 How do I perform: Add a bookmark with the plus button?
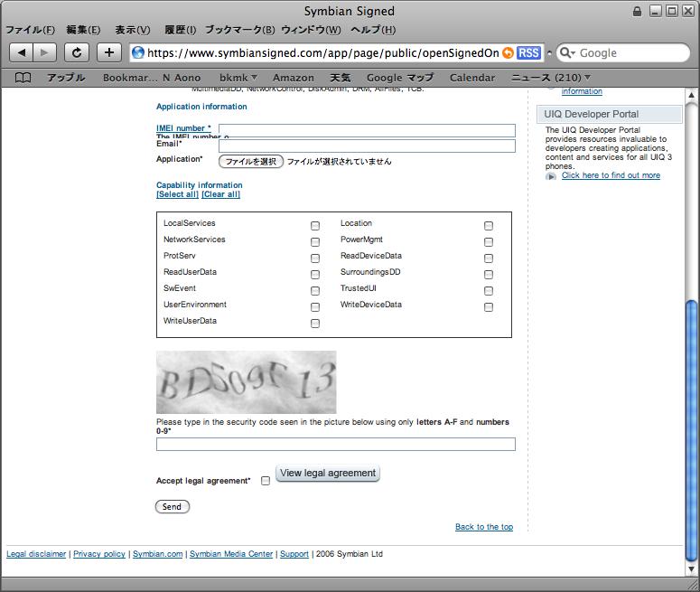[x=109, y=52]
